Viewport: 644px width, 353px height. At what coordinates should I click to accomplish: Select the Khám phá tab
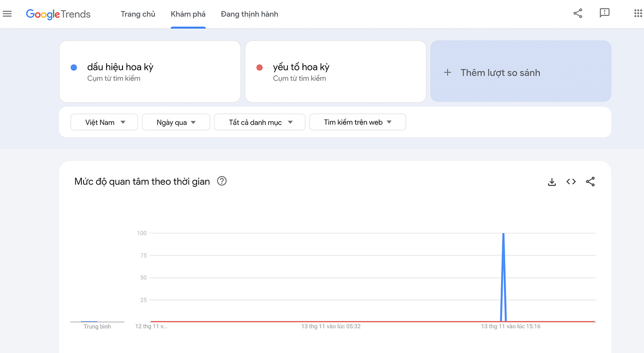(188, 14)
